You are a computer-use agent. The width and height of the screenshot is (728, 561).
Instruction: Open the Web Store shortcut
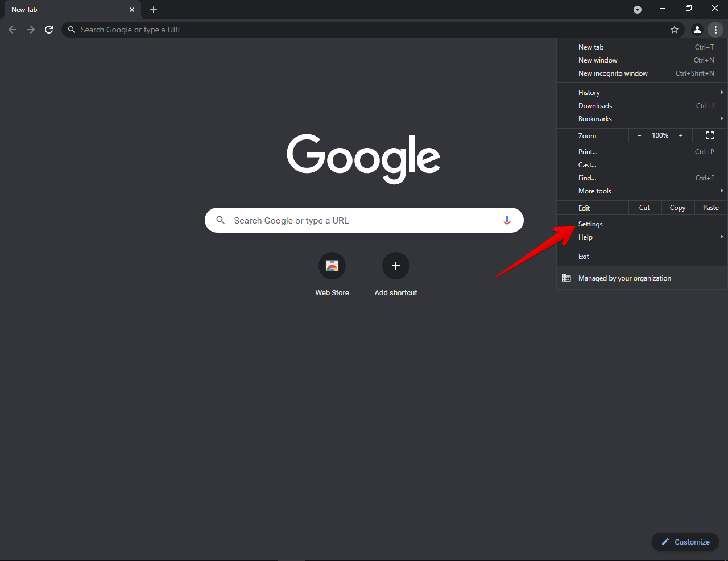point(332,275)
